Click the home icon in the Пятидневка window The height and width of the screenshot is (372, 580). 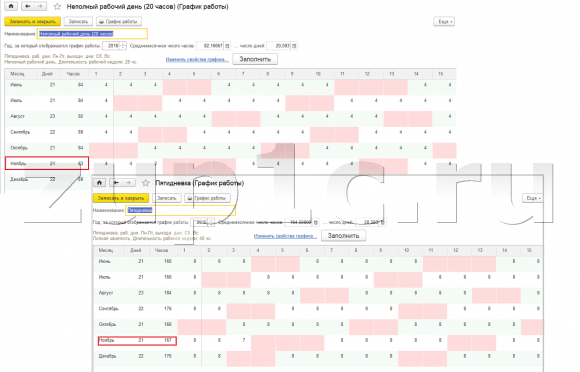(x=99, y=183)
